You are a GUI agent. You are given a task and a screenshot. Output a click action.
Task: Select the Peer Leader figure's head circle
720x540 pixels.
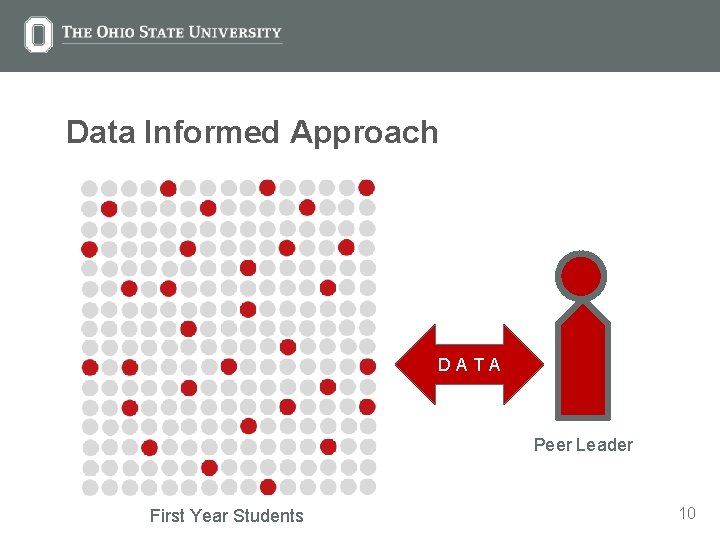coord(582,276)
